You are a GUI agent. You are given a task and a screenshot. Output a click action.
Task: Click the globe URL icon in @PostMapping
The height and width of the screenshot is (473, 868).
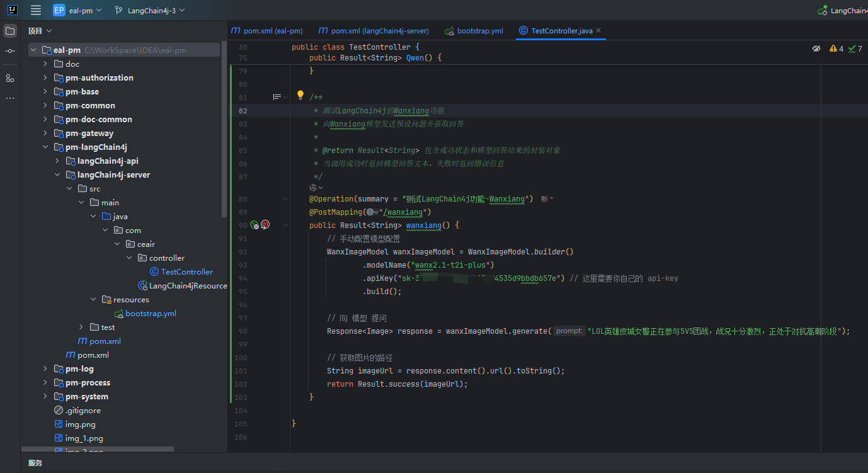click(x=370, y=212)
